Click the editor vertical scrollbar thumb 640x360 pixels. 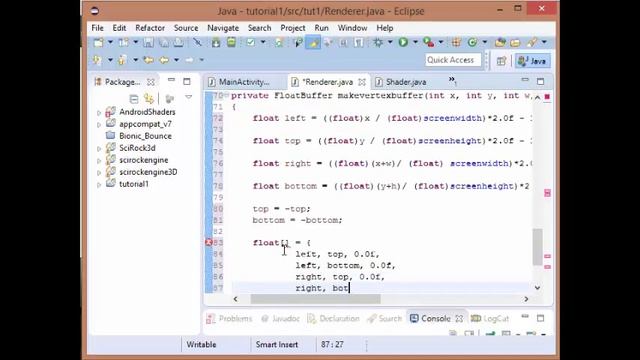point(538,247)
